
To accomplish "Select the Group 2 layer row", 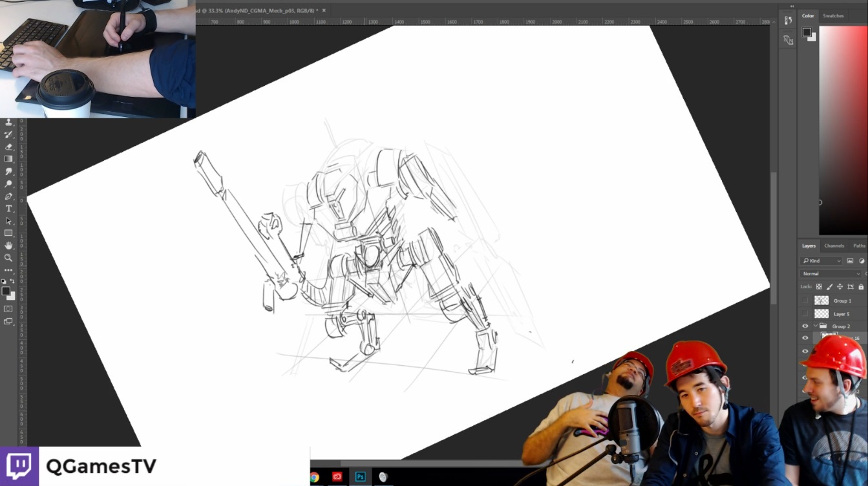I will [833, 326].
